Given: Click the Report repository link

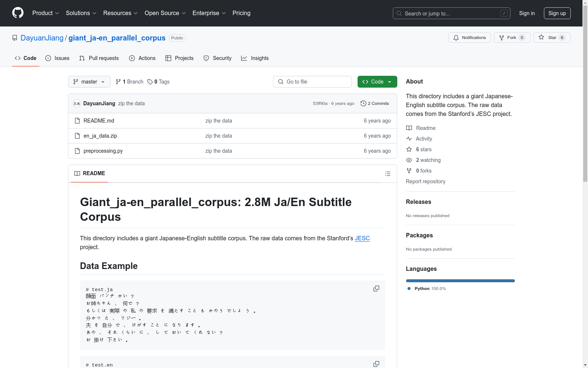Looking at the screenshot, I should point(426,181).
